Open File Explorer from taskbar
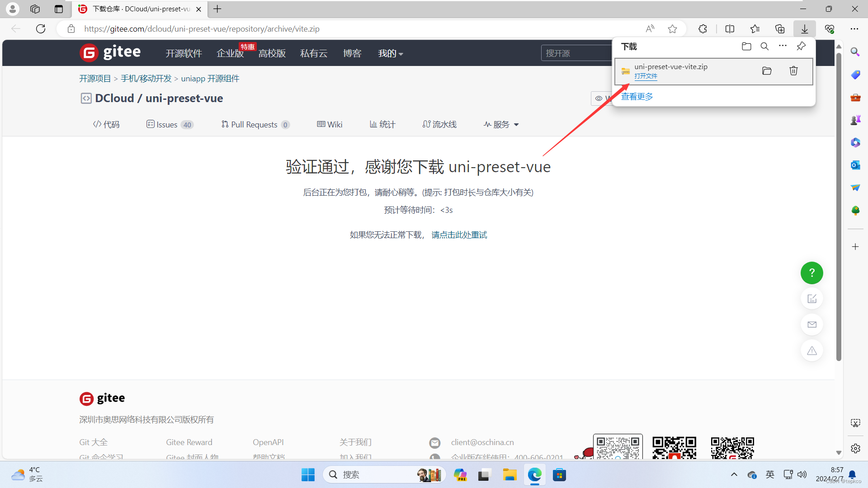Screen dimensions: 868x488 click(x=509, y=474)
